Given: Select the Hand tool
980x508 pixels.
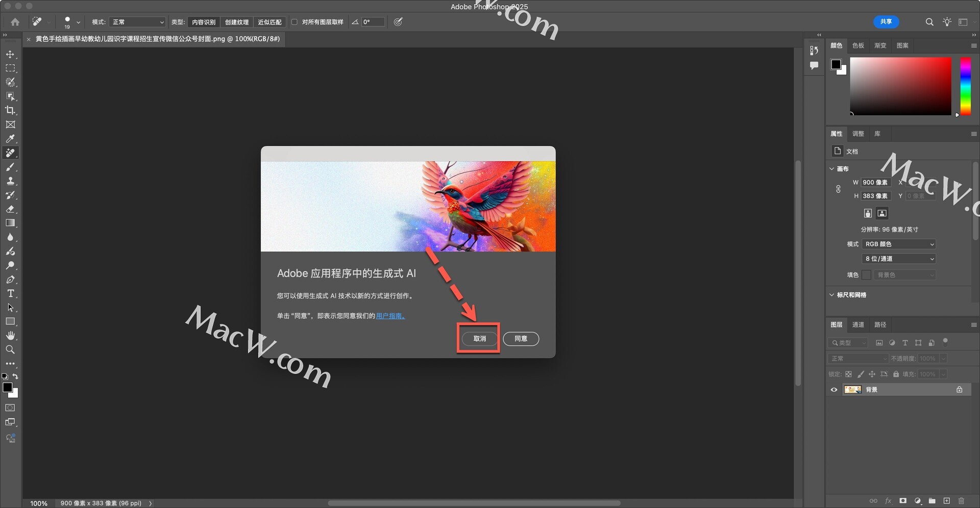Looking at the screenshot, I should [10, 336].
